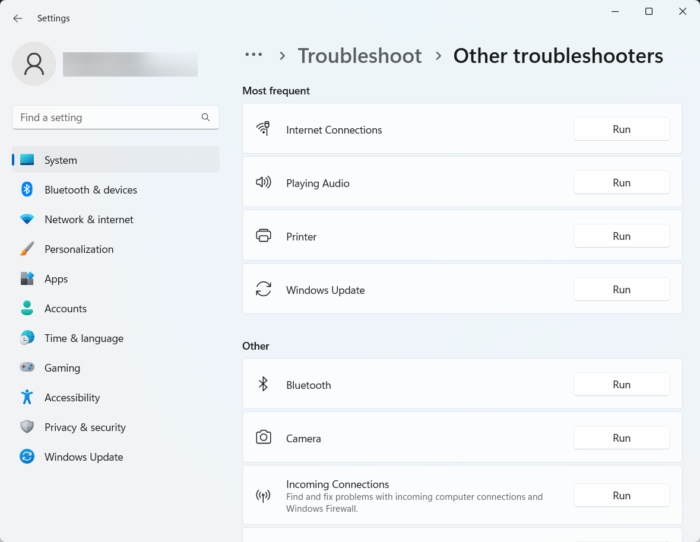
Task: Open Bluetooth & devices settings
Action: pyautogui.click(x=90, y=190)
